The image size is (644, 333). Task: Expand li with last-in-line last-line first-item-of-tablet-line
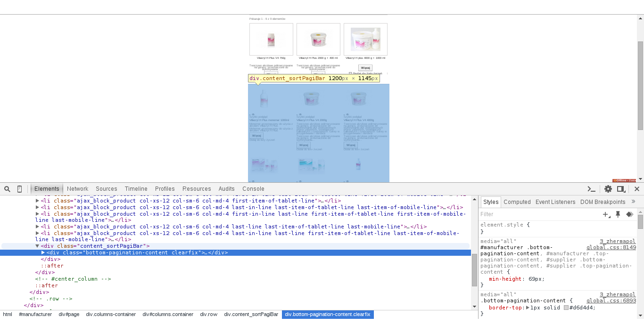(x=38, y=233)
